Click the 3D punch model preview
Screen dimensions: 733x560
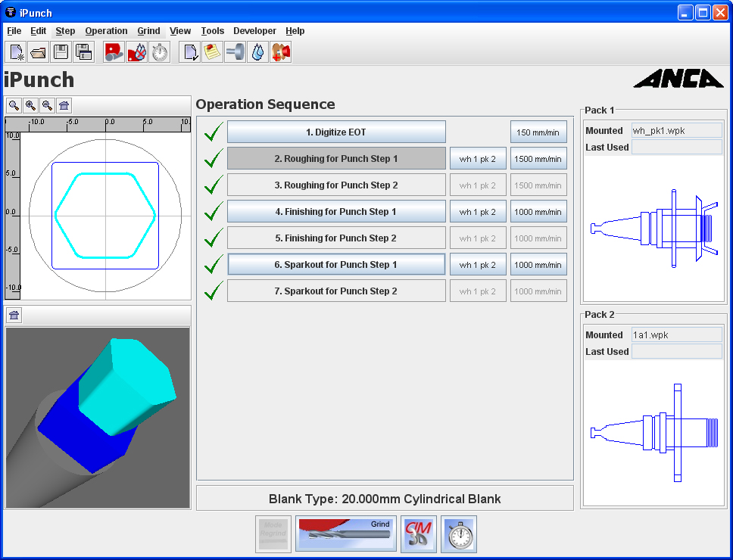pyautogui.click(x=98, y=418)
